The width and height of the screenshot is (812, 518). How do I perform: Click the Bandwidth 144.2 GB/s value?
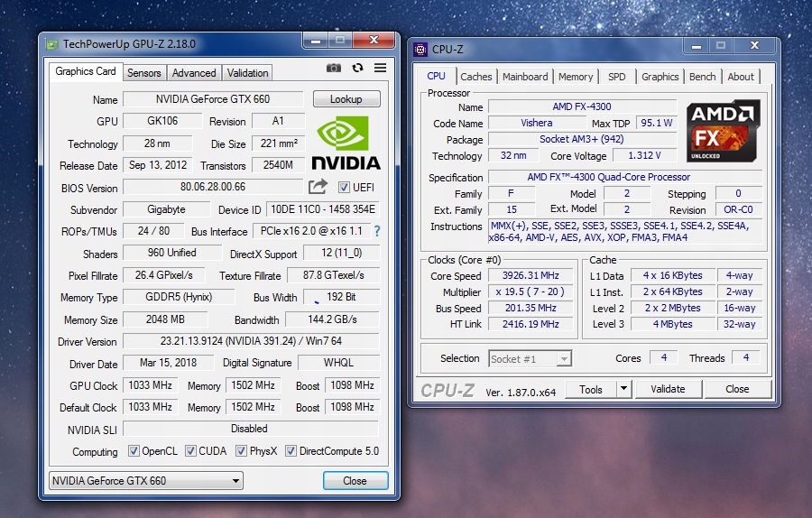point(332,319)
